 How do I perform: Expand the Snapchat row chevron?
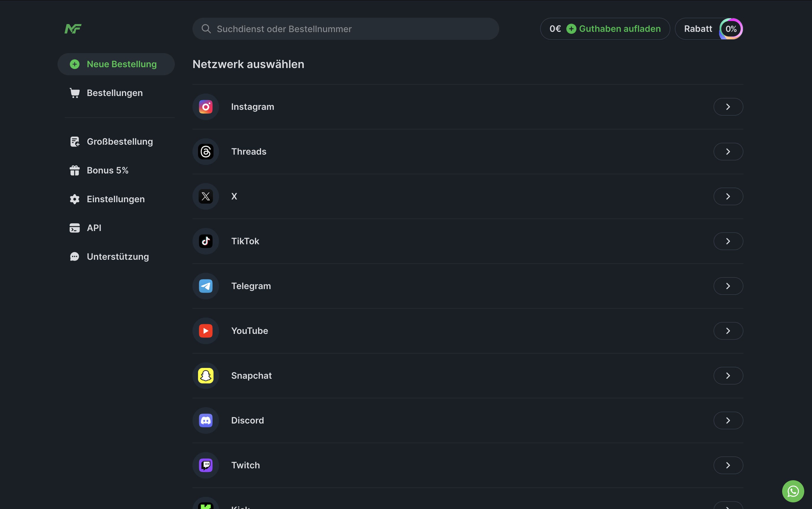coord(728,375)
